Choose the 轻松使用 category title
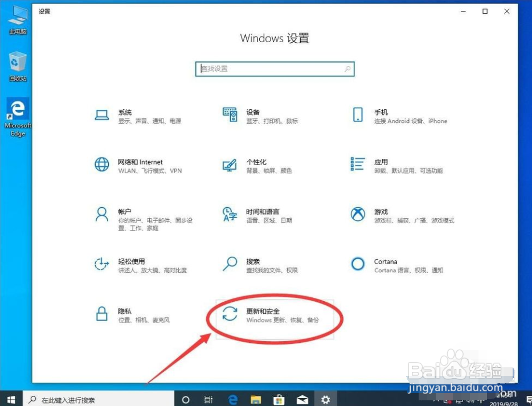532x406 pixels. 132,261
